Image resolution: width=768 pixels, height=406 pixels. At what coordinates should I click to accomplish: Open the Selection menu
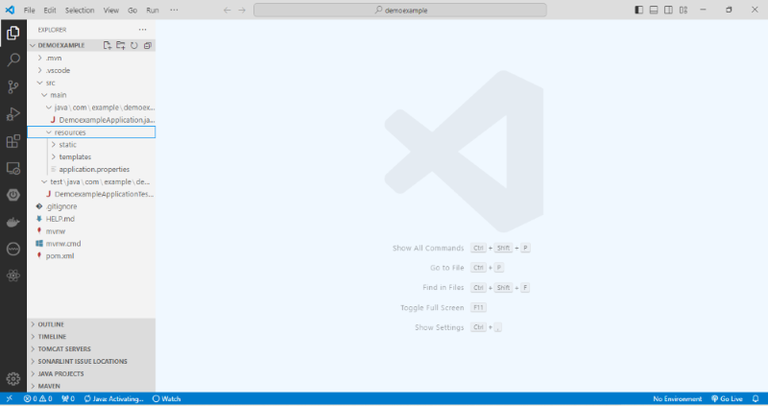pos(80,10)
